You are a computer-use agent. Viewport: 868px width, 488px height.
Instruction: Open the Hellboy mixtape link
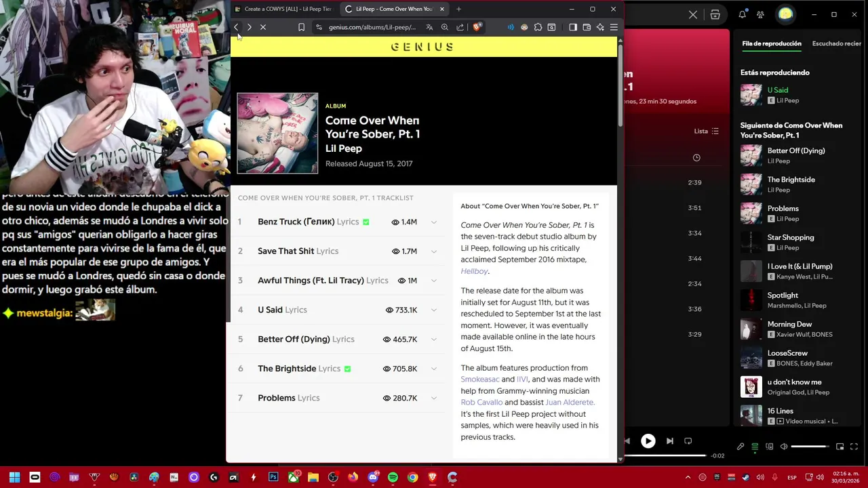[x=474, y=271]
